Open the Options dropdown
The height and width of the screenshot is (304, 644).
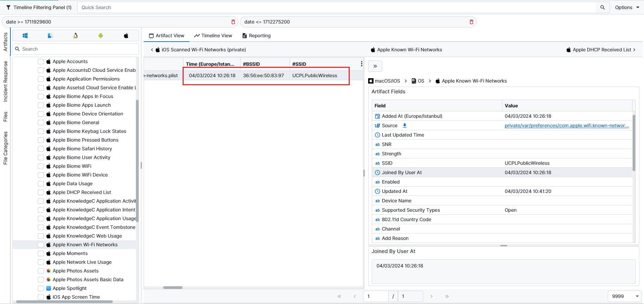pyautogui.click(x=627, y=7)
